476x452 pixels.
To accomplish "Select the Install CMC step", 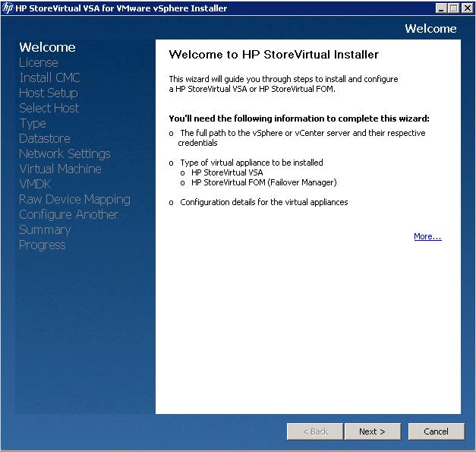I will click(x=50, y=77).
